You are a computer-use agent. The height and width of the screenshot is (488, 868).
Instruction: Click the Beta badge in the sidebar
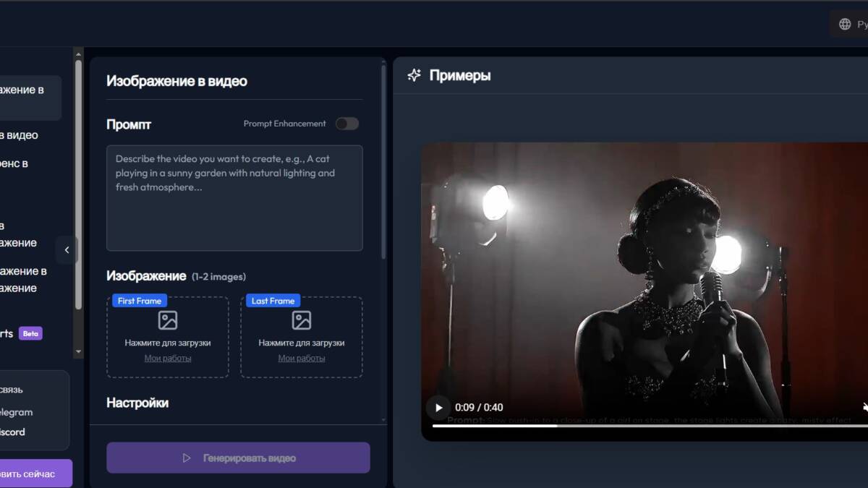pyautogui.click(x=30, y=333)
